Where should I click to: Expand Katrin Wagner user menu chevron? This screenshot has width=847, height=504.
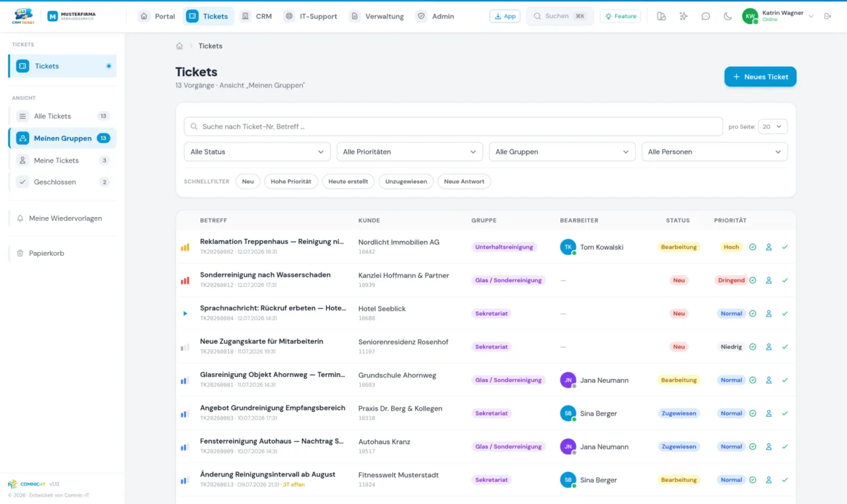(811, 16)
